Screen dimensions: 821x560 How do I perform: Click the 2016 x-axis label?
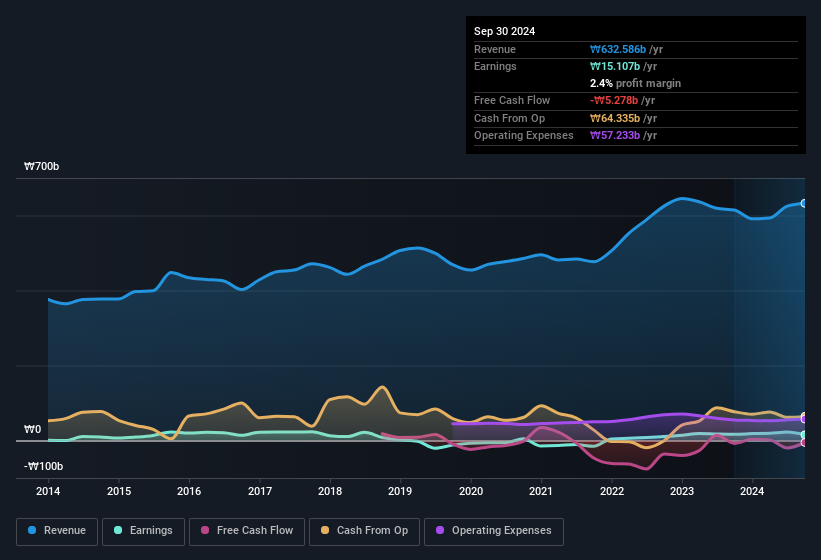pyautogui.click(x=189, y=491)
